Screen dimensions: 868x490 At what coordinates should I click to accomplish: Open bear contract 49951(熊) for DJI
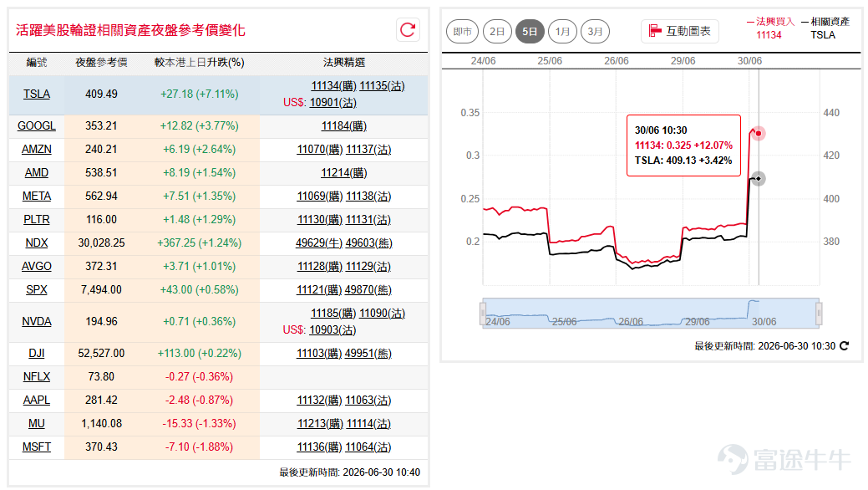click(x=368, y=353)
